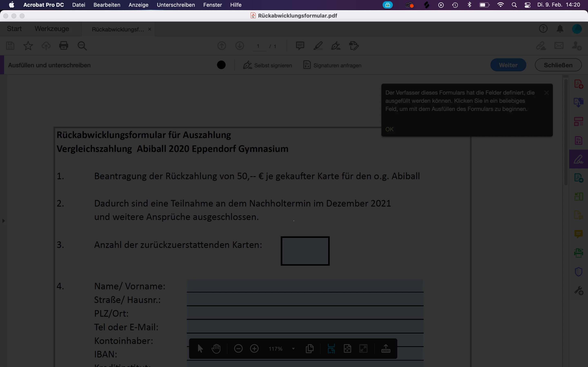
Task: Select the highlighter pen tool
Action: (x=318, y=46)
